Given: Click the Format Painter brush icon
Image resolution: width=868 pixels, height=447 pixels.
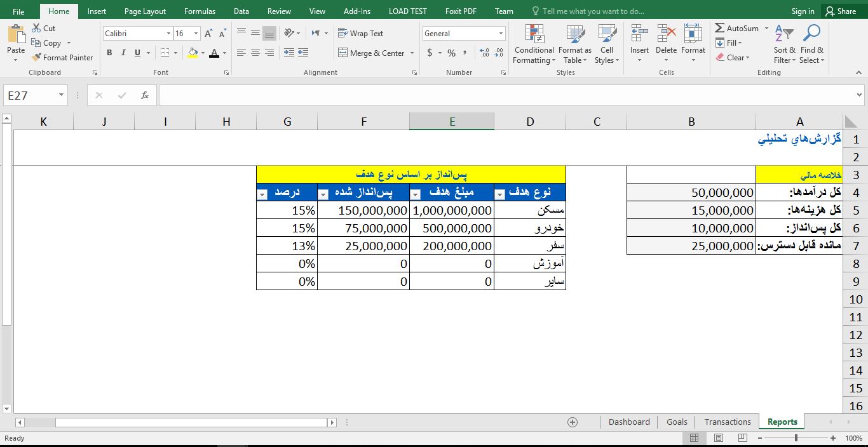Looking at the screenshot, I should (37, 58).
